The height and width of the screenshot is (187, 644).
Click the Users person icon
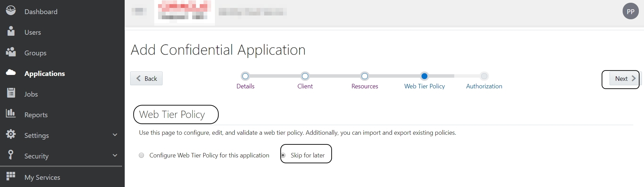click(11, 31)
